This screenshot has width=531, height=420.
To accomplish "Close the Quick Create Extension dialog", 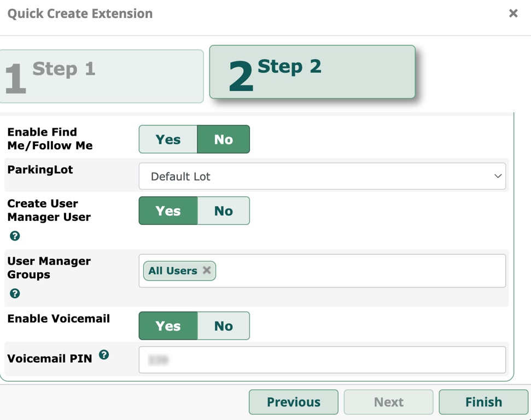I will (513, 13).
